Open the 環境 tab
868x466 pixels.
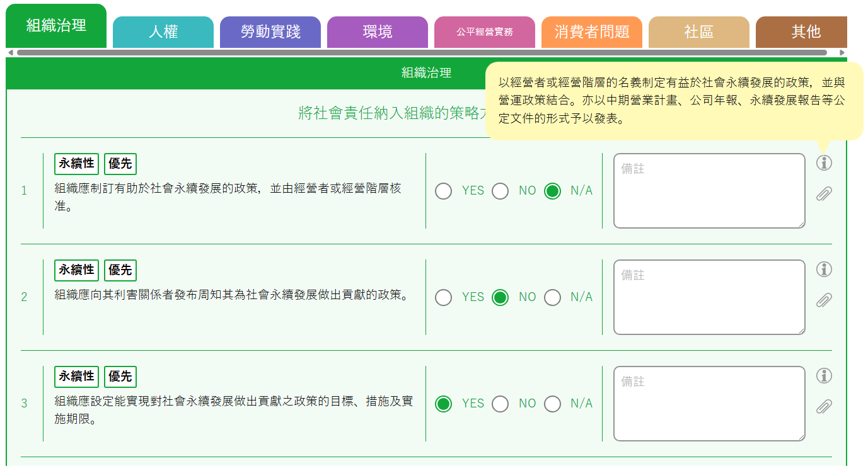[x=378, y=32]
